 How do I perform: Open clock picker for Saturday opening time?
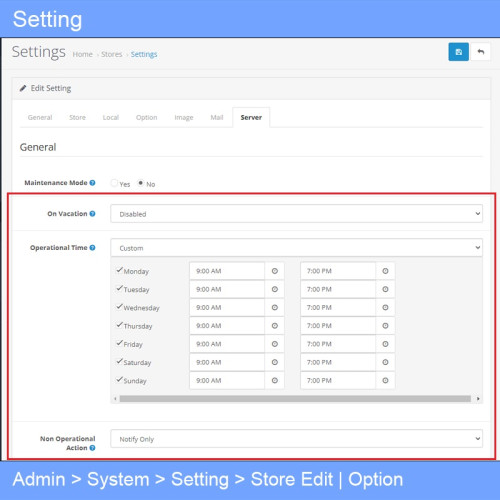(274, 362)
